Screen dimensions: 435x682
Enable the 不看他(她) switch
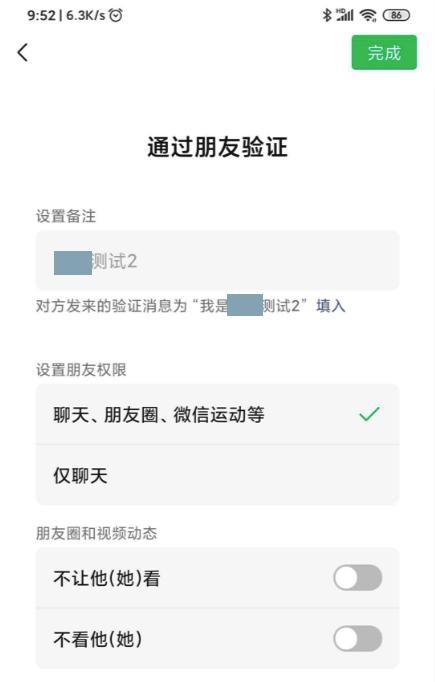(358, 639)
